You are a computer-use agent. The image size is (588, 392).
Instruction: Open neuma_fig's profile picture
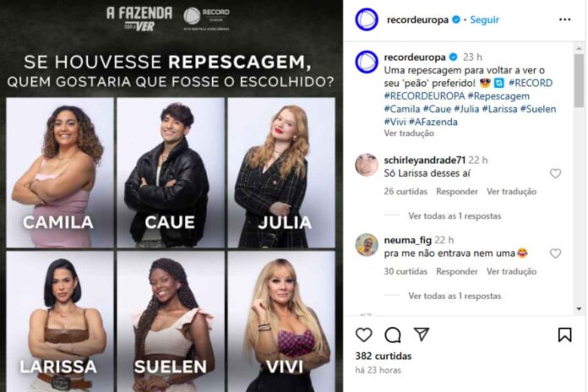tap(366, 245)
